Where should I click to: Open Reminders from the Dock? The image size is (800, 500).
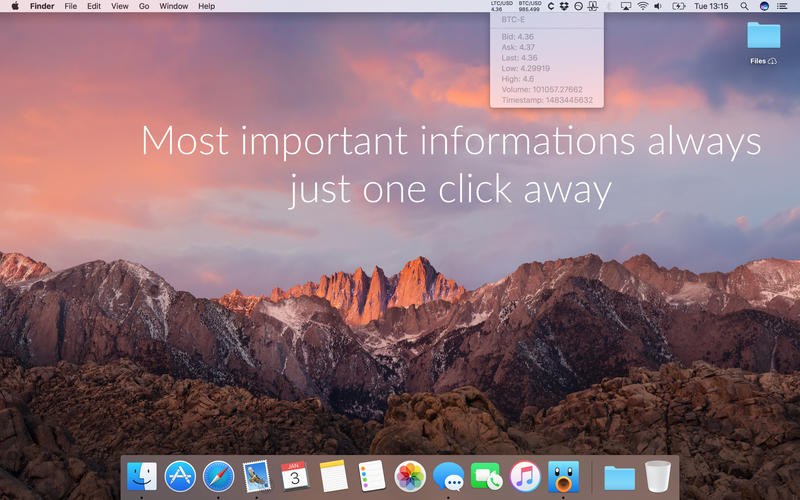click(x=371, y=476)
